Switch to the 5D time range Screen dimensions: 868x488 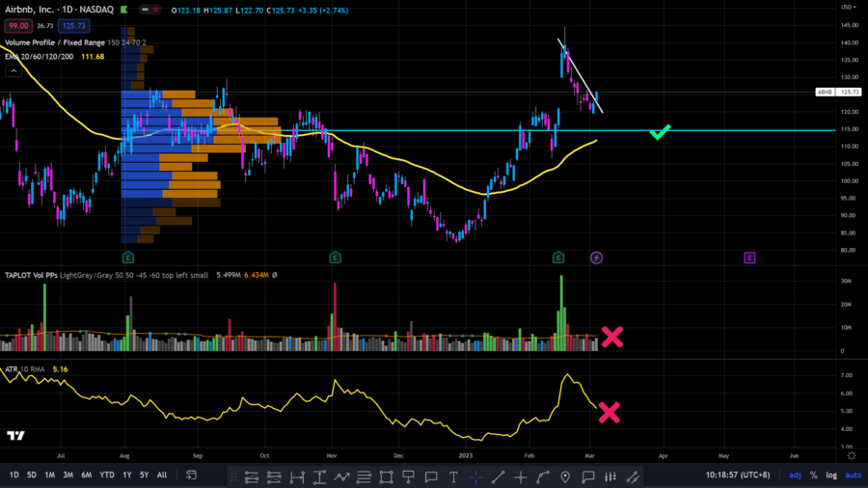[32, 475]
